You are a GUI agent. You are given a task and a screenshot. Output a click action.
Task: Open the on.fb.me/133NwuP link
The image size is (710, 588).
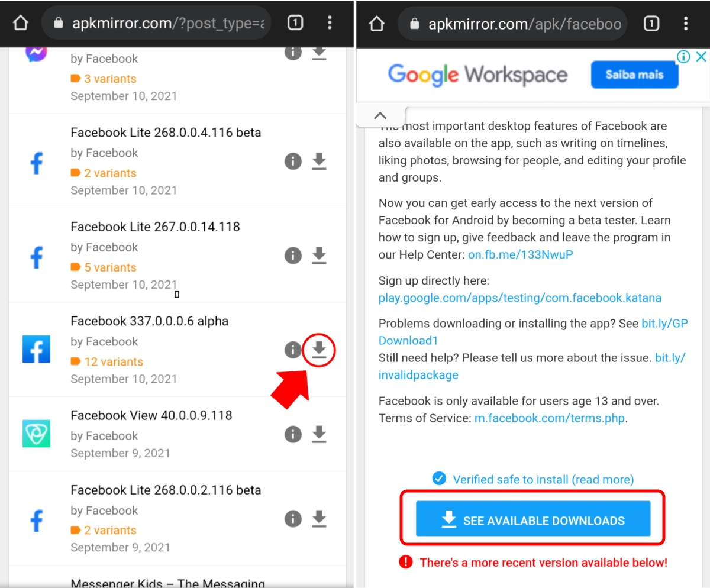(x=521, y=255)
